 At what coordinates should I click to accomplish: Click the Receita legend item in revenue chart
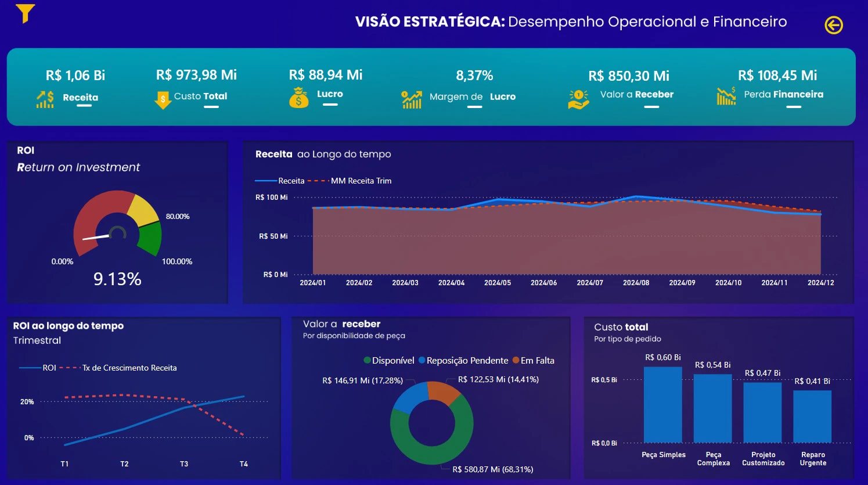click(x=280, y=181)
